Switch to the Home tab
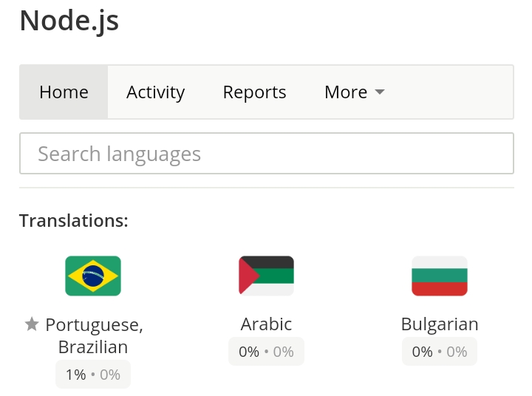 [x=64, y=92]
